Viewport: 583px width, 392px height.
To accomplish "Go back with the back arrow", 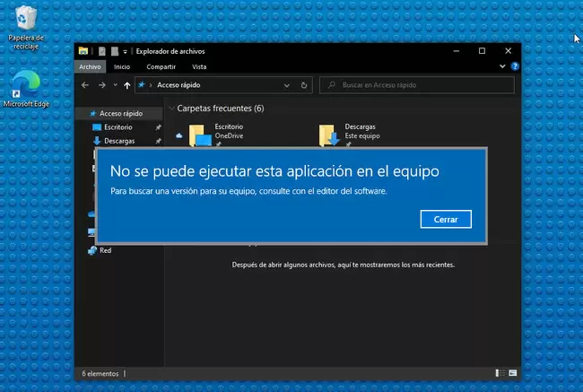I will click(85, 85).
